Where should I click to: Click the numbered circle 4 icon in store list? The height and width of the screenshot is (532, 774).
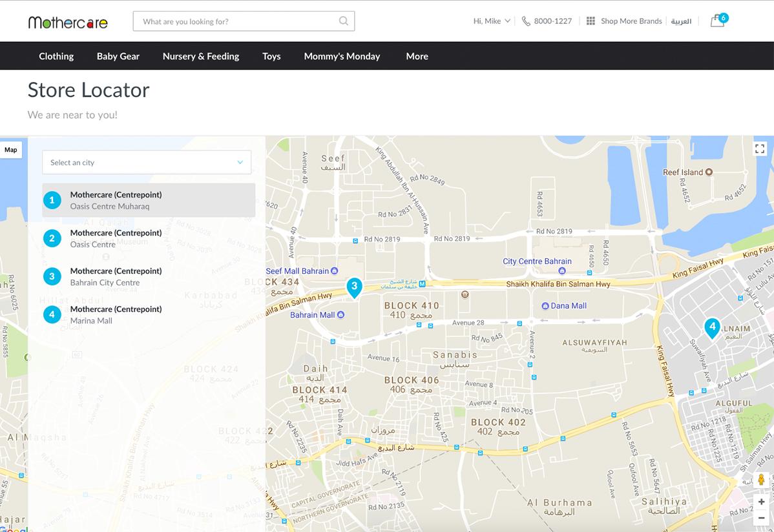coord(52,314)
